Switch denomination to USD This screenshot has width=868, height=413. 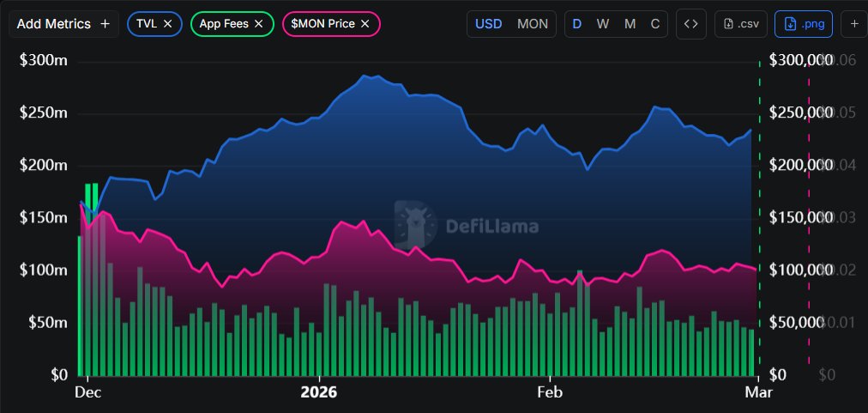489,24
